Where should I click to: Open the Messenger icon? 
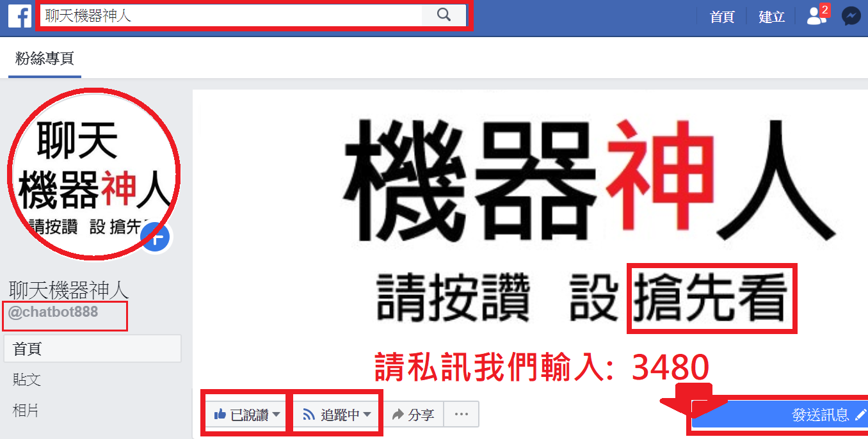[x=851, y=16]
